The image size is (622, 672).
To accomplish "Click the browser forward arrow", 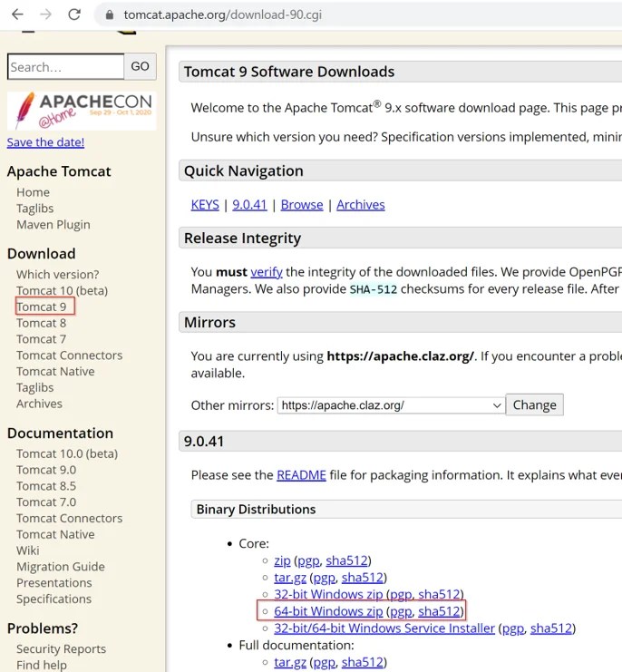I will (x=45, y=15).
